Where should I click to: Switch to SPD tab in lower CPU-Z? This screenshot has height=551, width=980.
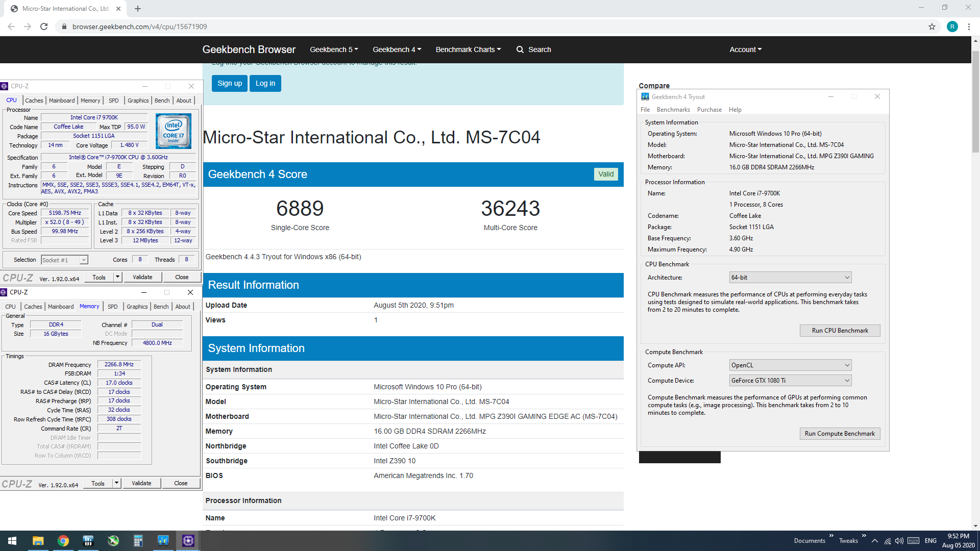pyautogui.click(x=113, y=307)
